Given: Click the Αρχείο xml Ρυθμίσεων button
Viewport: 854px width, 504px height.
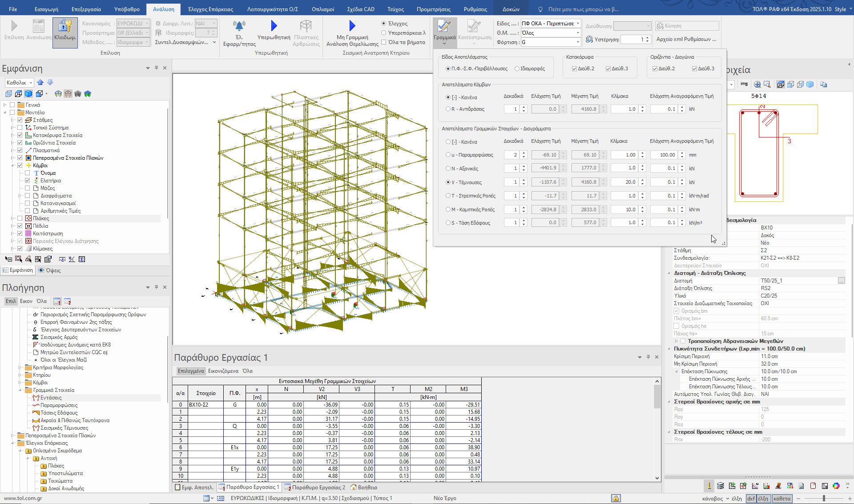Looking at the screenshot, I should tap(686, 39).
